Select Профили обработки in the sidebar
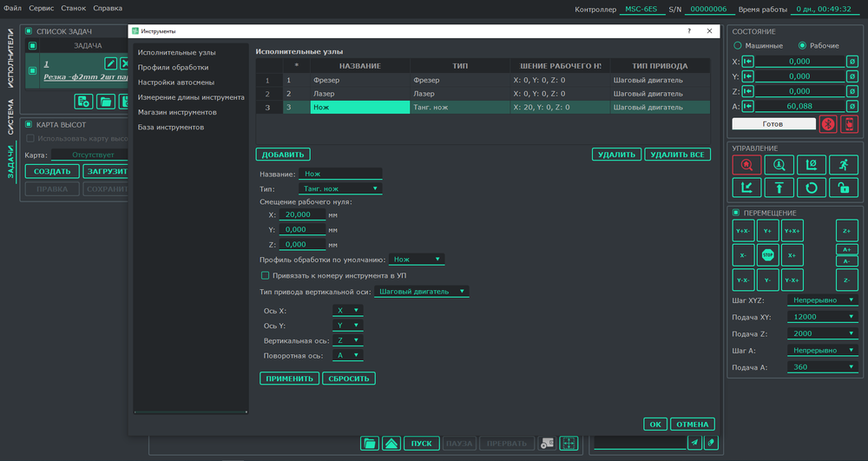This screenshot has width=868, height=461. point(174,68)
